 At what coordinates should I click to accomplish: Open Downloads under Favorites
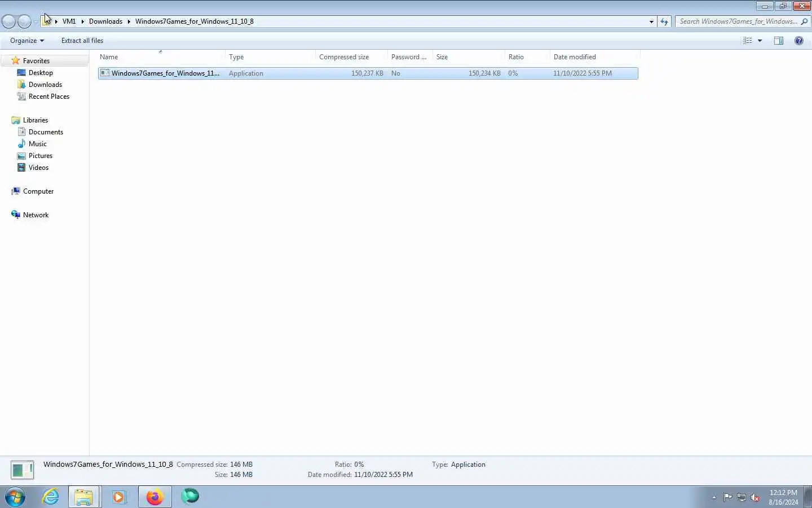pyautogui.click(x=45, y=85)
